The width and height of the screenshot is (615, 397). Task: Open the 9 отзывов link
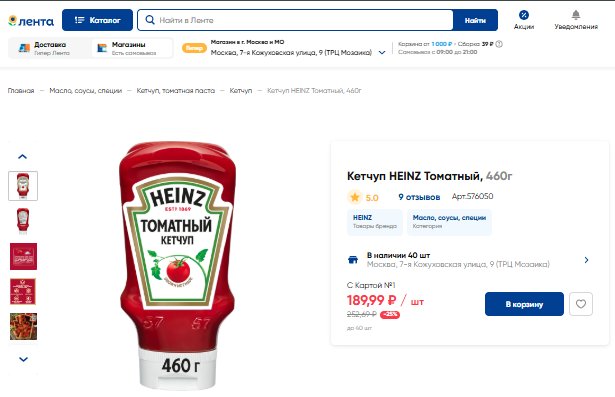pyautogui.click(x=419, y=197)
